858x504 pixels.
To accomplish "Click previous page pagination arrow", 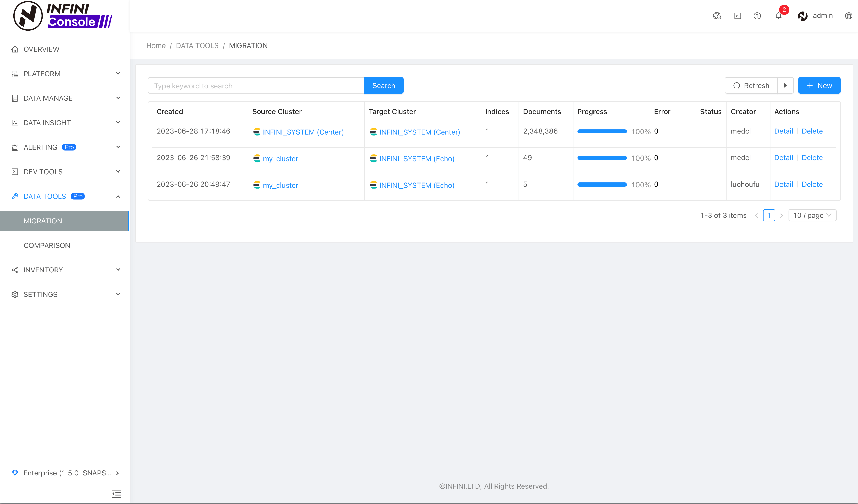I will (756, 216).
